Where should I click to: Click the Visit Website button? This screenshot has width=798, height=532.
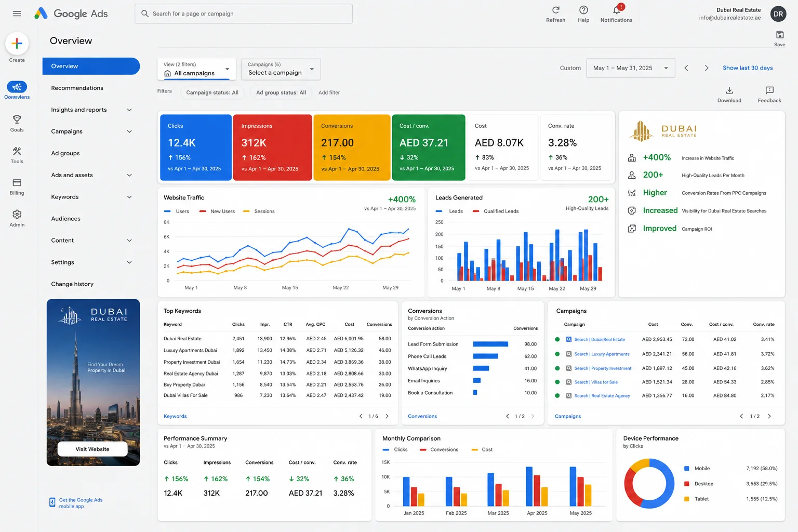92,449
